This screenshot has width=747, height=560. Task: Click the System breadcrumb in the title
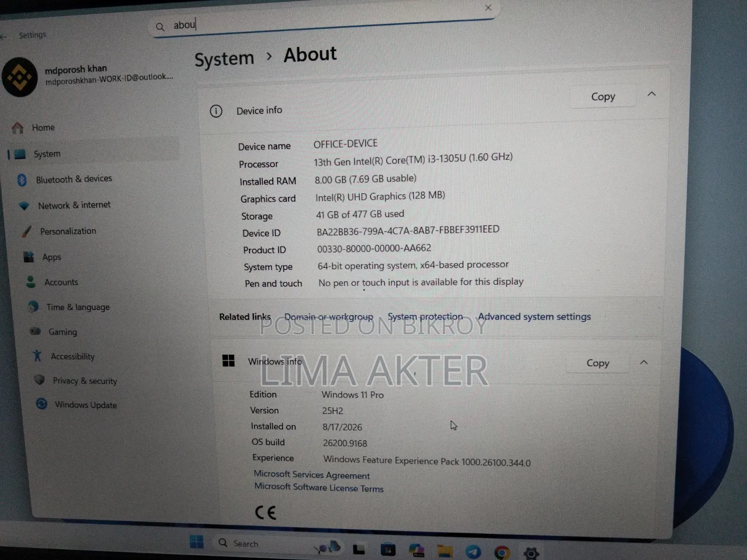(x=224, y=59)
